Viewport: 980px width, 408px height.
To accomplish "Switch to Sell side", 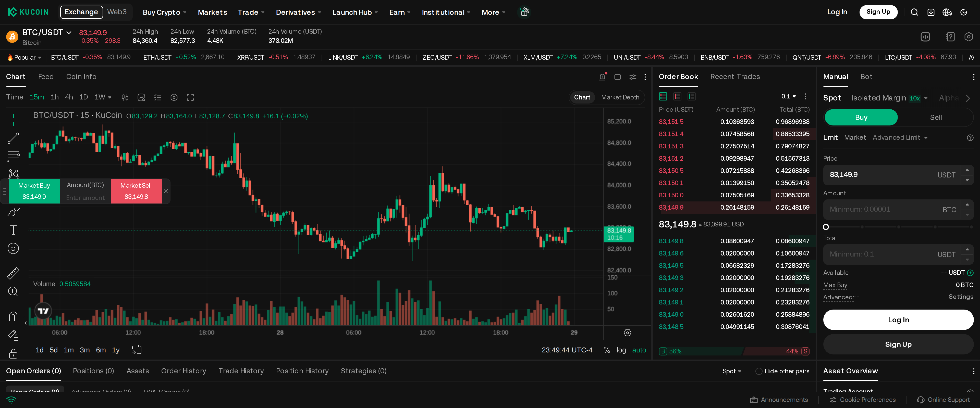I will 936,118.
